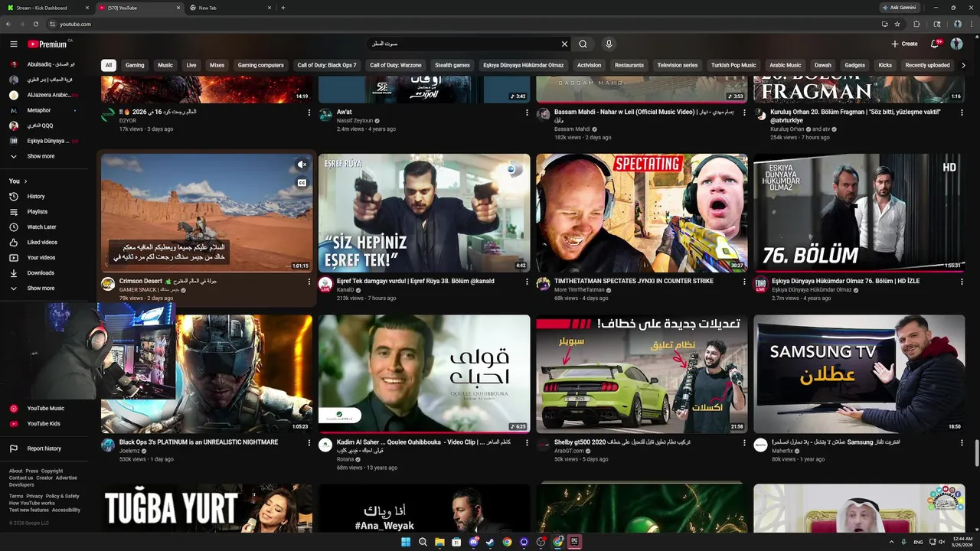Show more filter chips with right arrow
The image size is (980, 551).
tap(963, 65)
